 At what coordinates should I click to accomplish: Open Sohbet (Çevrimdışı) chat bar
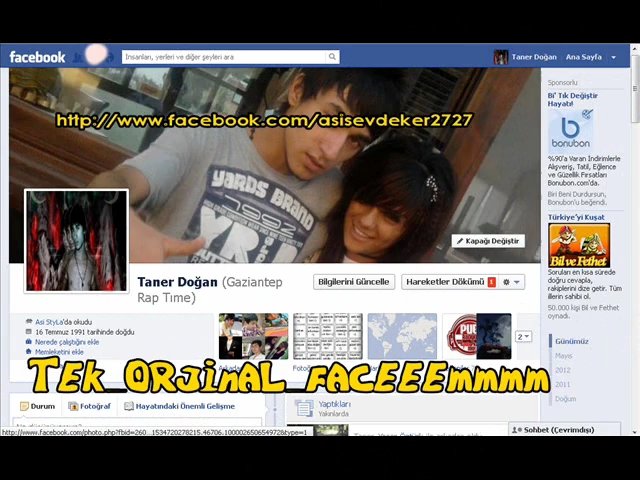(564, 430)
